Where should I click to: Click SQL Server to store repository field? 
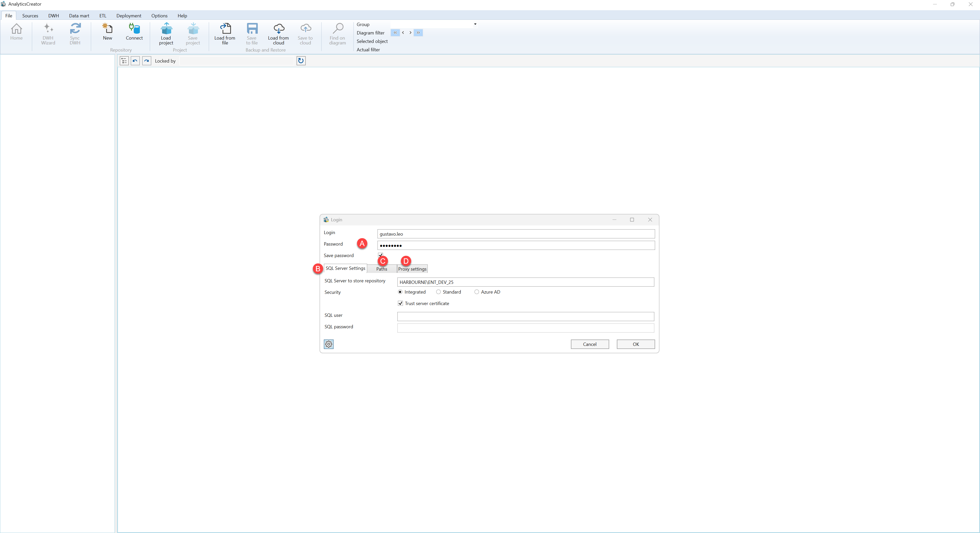click(526, 282)
